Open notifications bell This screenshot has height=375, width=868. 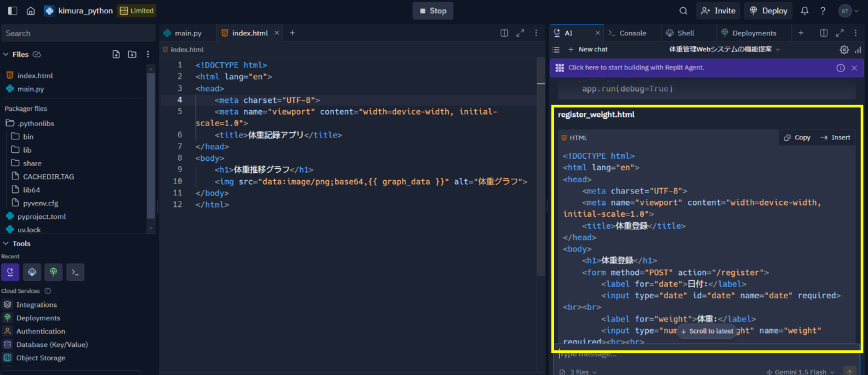coord(805,11)
